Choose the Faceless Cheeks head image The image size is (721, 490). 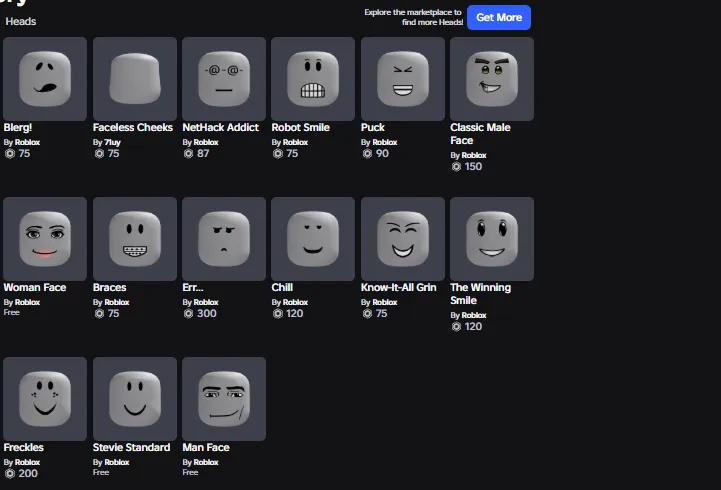[x=135, y=79]
